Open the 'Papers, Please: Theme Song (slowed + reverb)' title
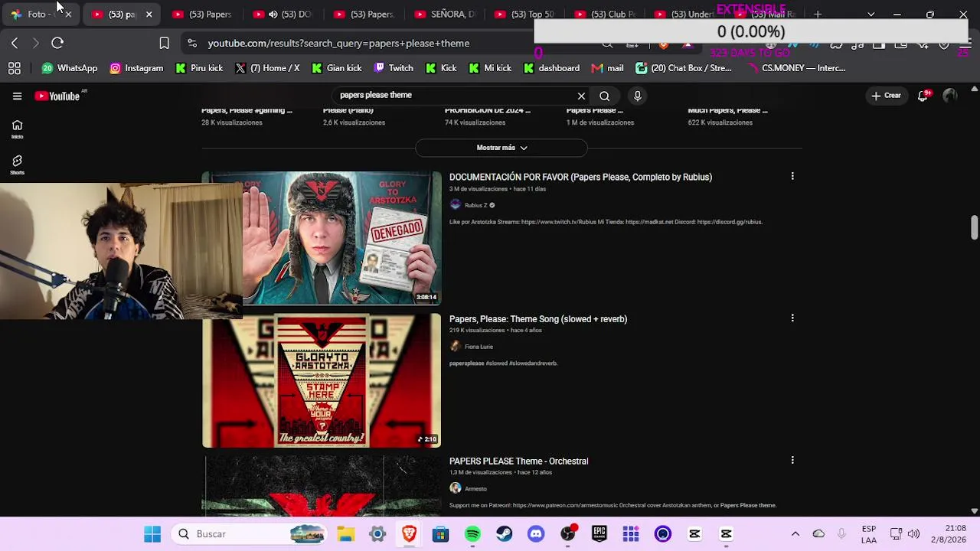The height and width of the screenshot is (551, 980). [x=538, y=319]
